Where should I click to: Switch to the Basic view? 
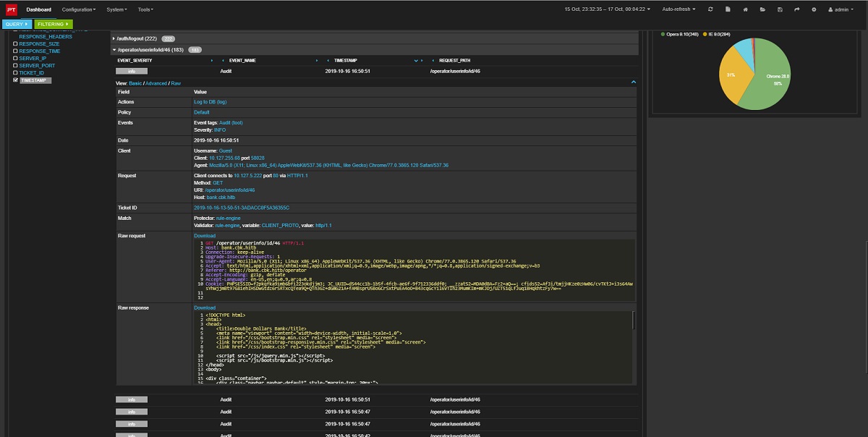coord(136,83)
